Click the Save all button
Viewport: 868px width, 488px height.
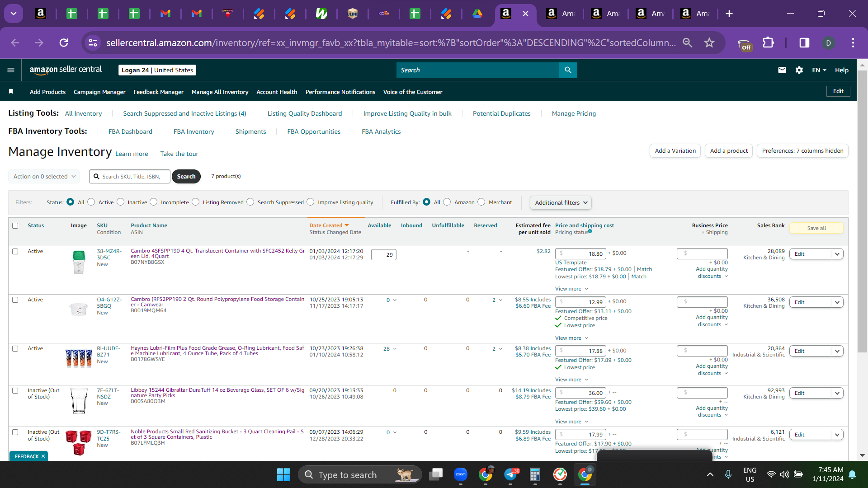click(816, 228)
